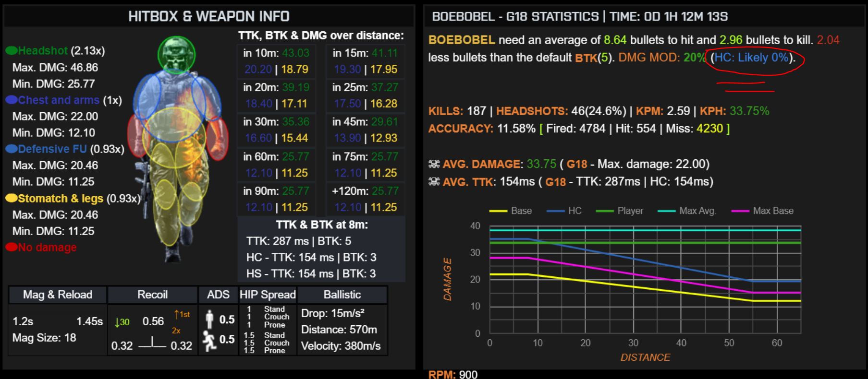
Task: Select the Ballistic column header
Action: pos(342,295)
